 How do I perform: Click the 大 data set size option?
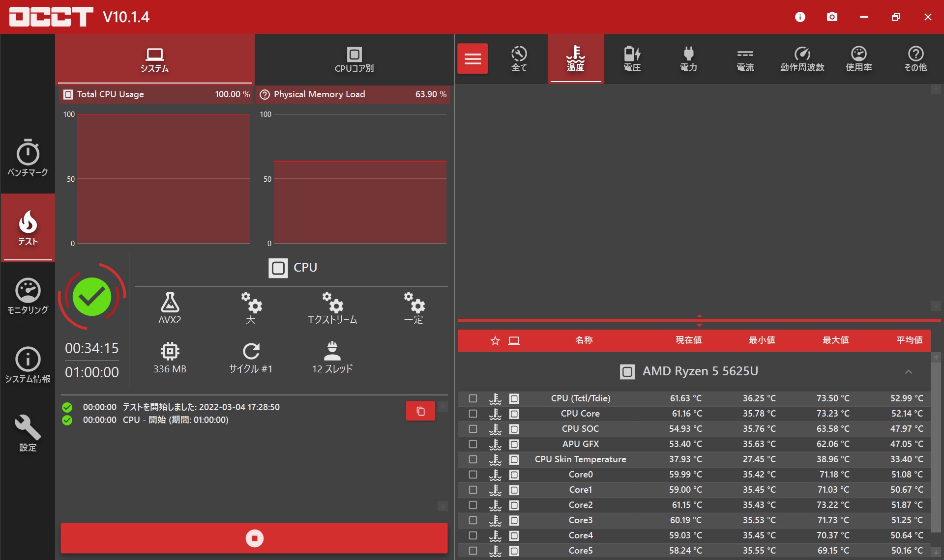(251, 308)
